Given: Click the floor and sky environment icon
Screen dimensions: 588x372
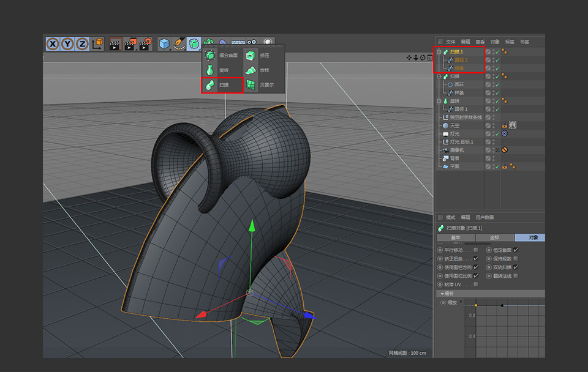Looking at the screenshot, I should 238,42.
